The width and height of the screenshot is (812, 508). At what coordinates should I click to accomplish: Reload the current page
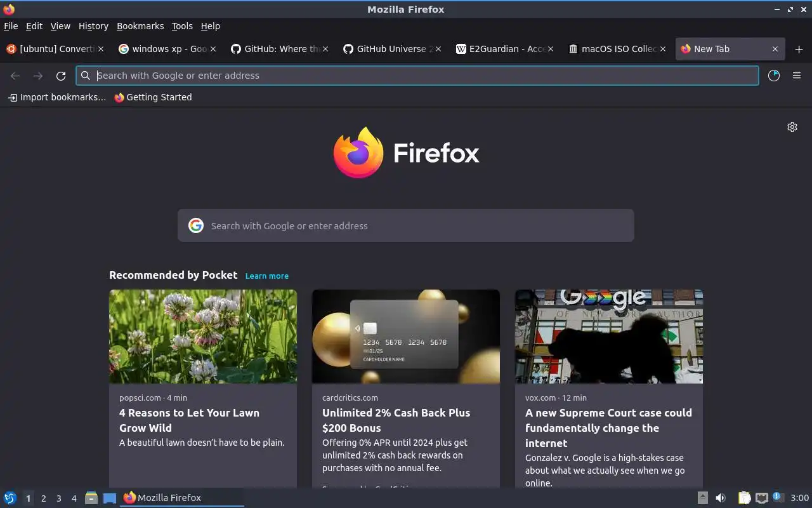(x=61, y=76)
